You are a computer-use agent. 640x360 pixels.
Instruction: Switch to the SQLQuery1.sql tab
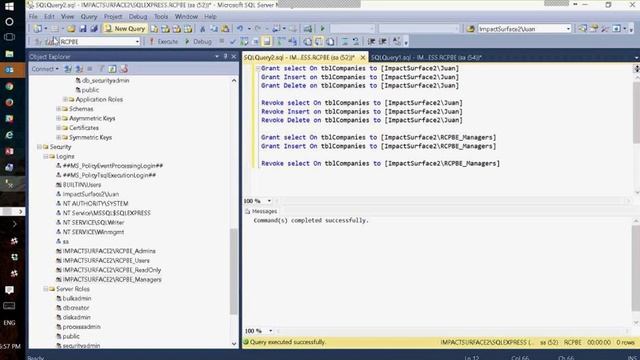point(427,58)
